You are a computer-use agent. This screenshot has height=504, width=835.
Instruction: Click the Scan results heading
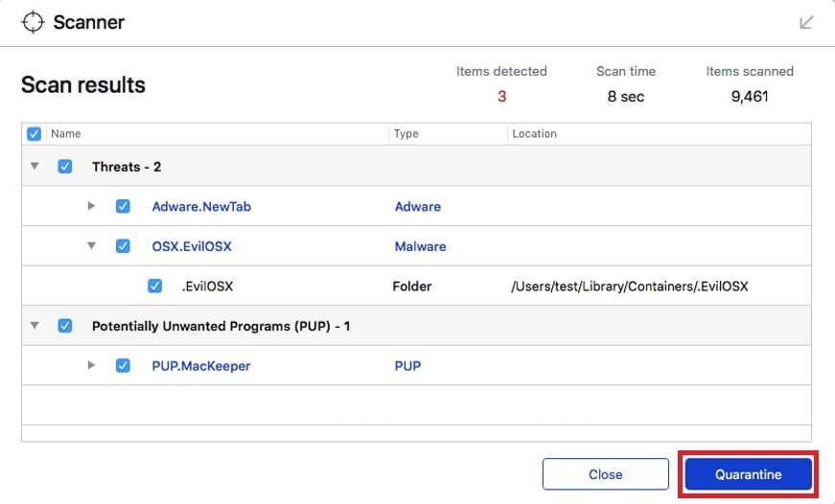[83, 85]
